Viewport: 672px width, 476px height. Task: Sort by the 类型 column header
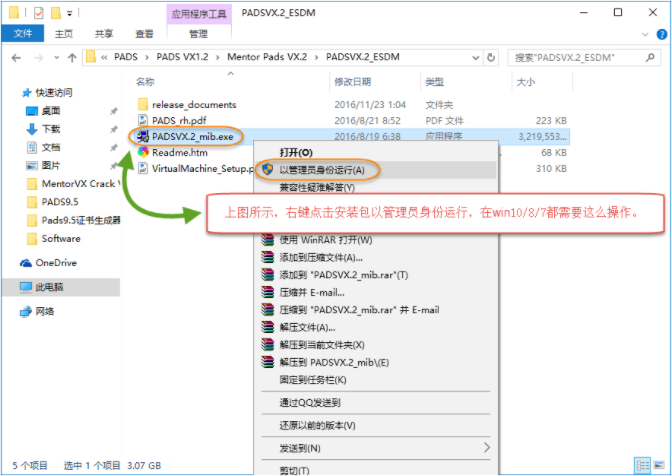(x=435, y=82)
